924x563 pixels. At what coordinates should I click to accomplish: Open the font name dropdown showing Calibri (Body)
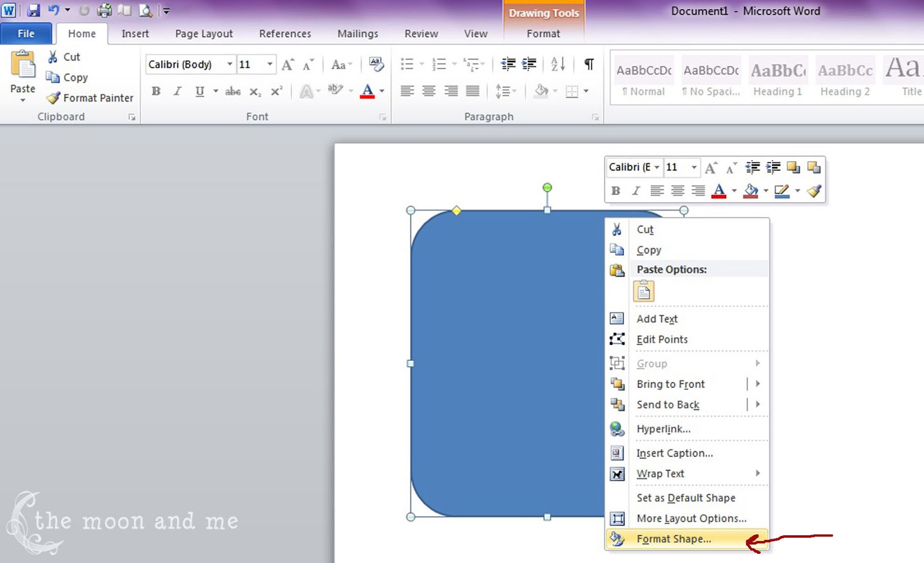click(x=230, y=64)
